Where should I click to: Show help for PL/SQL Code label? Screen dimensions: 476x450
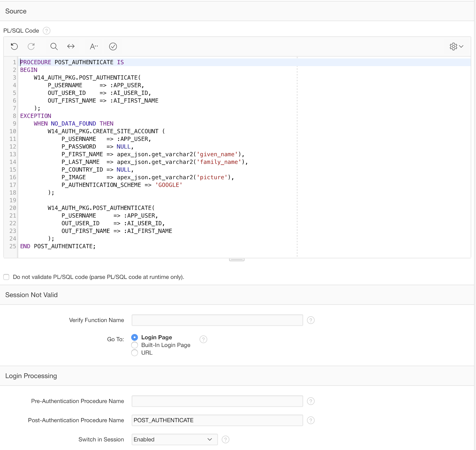click(46, 31)
